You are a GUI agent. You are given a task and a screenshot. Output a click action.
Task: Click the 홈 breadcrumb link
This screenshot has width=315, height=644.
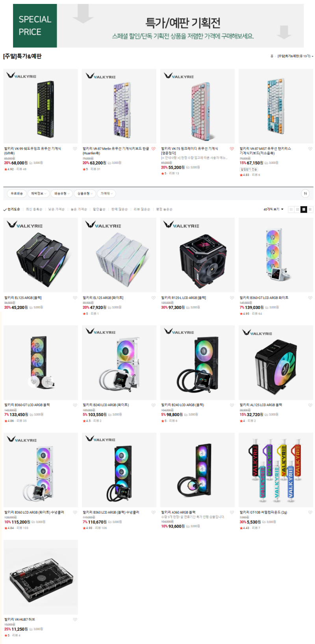tap(272, 56)
